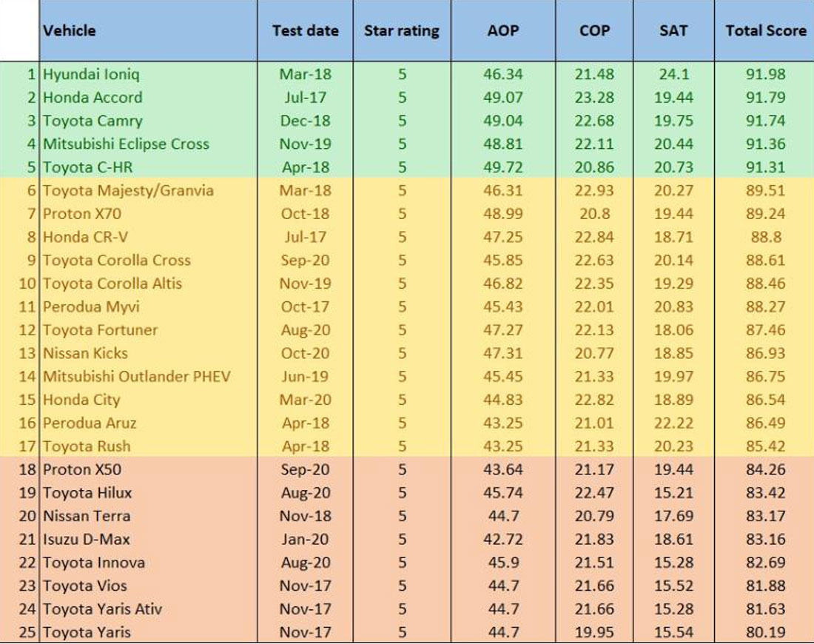This screenshot has width=814, height=644.
Task: Select the Test date header cell
Action: pos(305,31)
